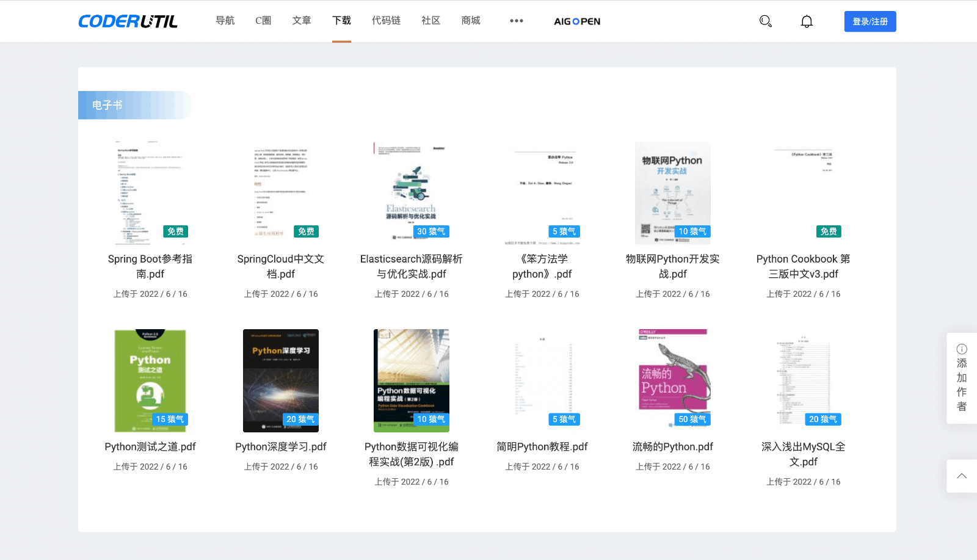Click the Python测试之道.pdf title
This screenshot has height=560, width=977.
150,446
